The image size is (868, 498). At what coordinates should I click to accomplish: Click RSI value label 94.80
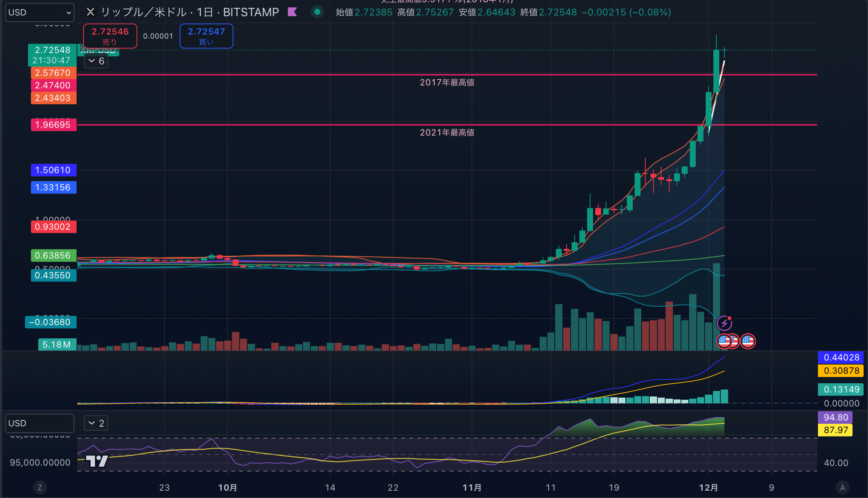click(835, 417)
